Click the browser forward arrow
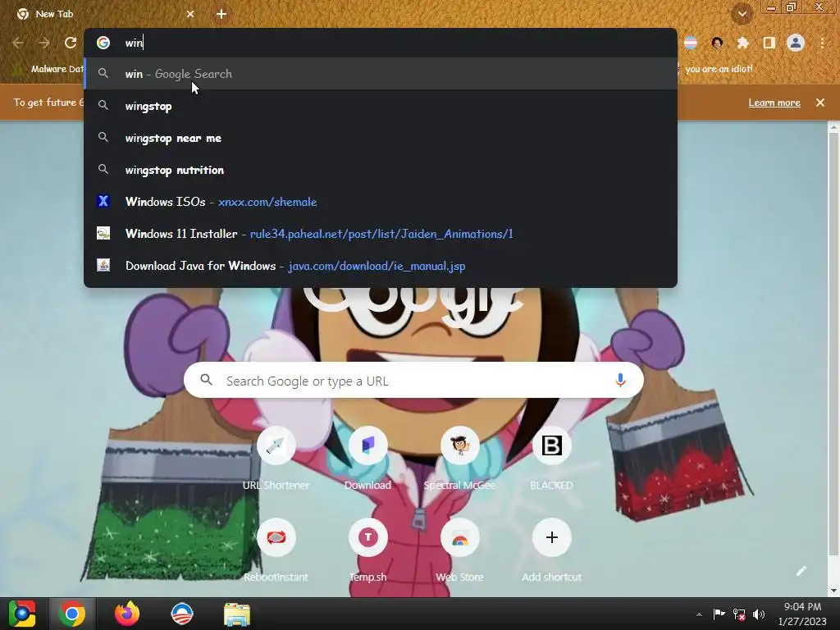Viewport: 840px width, 630px height. point(44,43)
